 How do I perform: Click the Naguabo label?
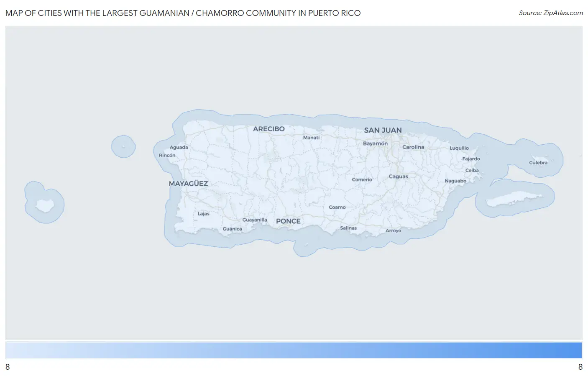tap(455, 181)
